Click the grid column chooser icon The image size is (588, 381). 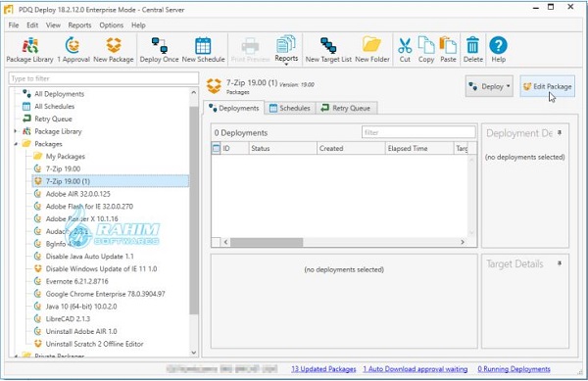coord(216,148)
